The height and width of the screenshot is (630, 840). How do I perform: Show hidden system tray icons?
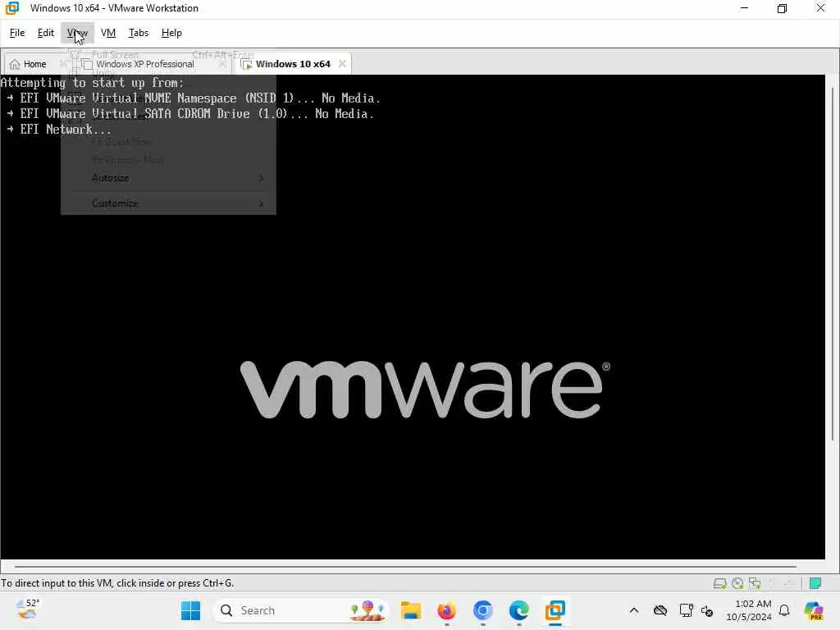(x=634, y=610)
